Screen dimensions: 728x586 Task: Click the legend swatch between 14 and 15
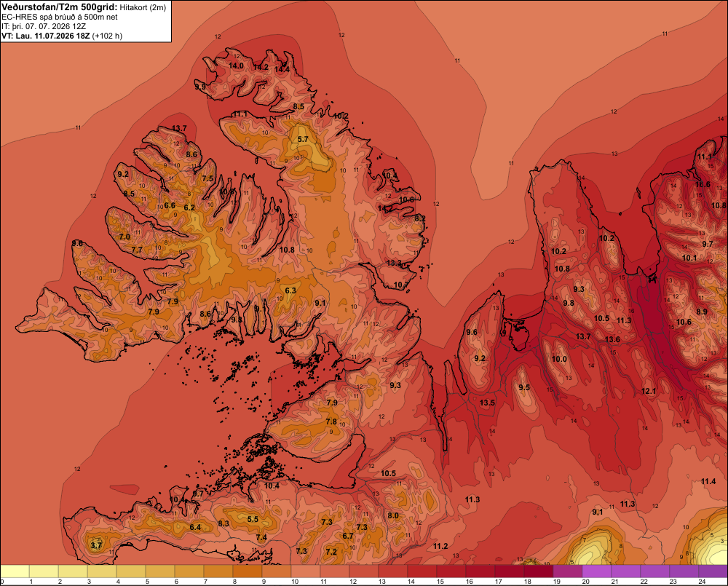point(422,571)
